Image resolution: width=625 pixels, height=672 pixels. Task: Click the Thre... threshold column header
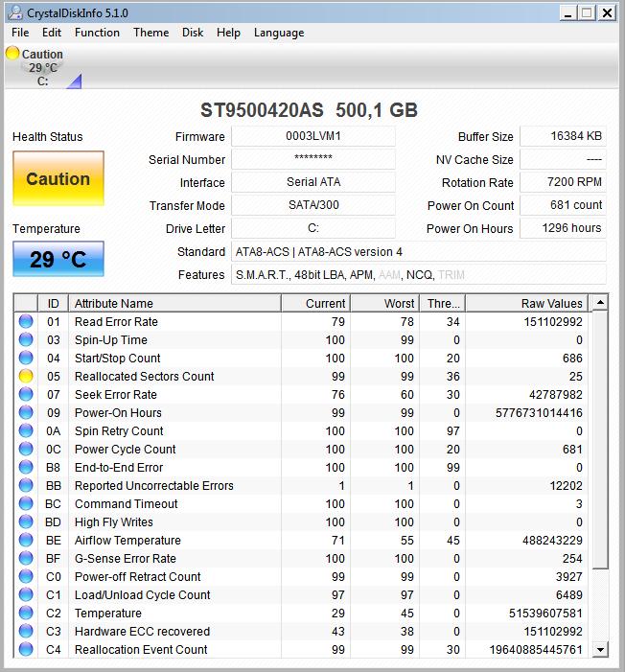443,304
